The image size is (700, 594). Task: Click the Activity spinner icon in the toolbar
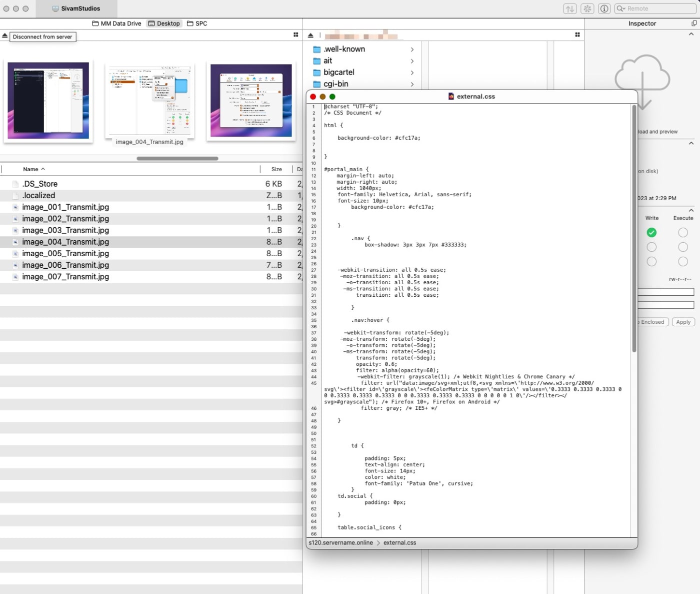[587, 9]
